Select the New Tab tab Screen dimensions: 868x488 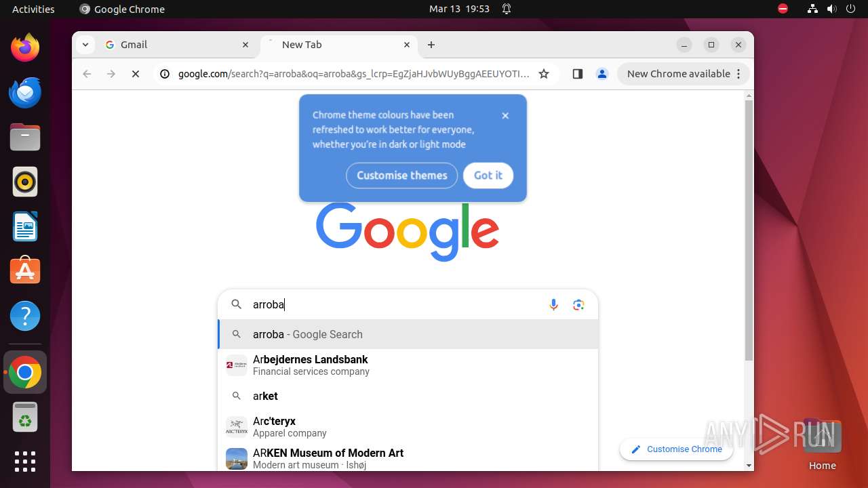tap(339, 45)
